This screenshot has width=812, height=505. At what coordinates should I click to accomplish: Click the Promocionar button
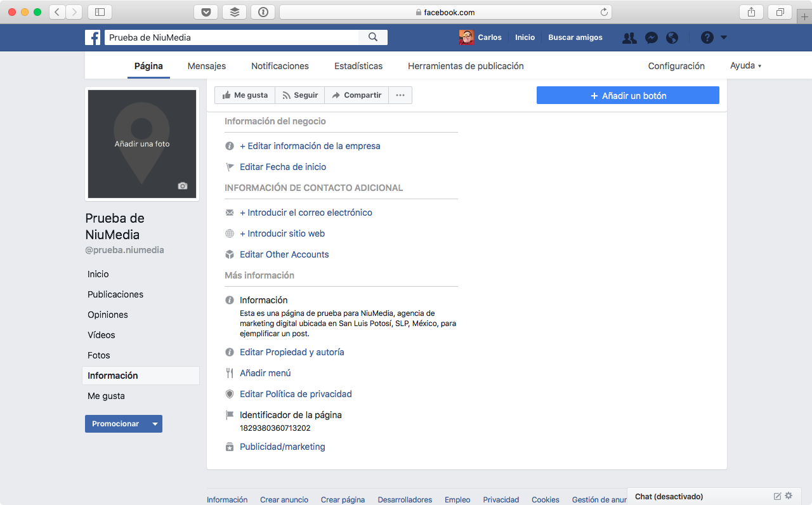115,424
